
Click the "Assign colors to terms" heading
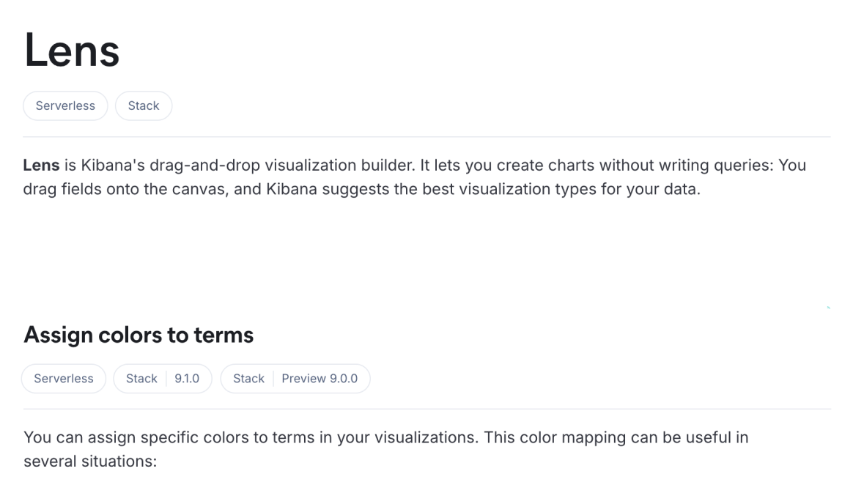(139, 335)
